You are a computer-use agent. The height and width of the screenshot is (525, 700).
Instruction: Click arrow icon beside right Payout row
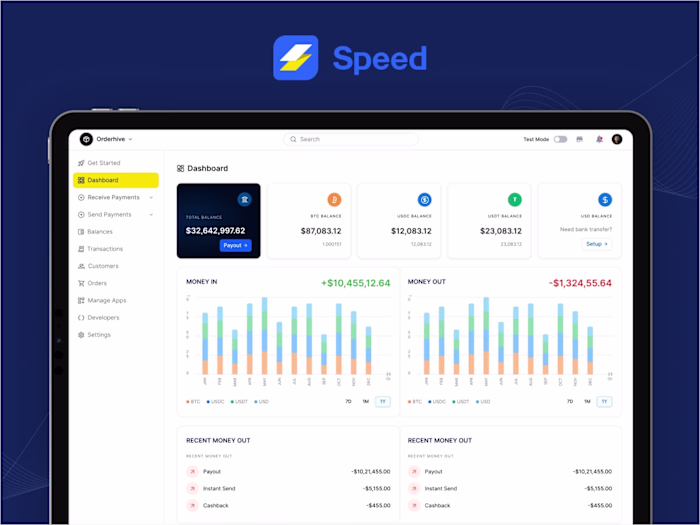coord(414,471)
